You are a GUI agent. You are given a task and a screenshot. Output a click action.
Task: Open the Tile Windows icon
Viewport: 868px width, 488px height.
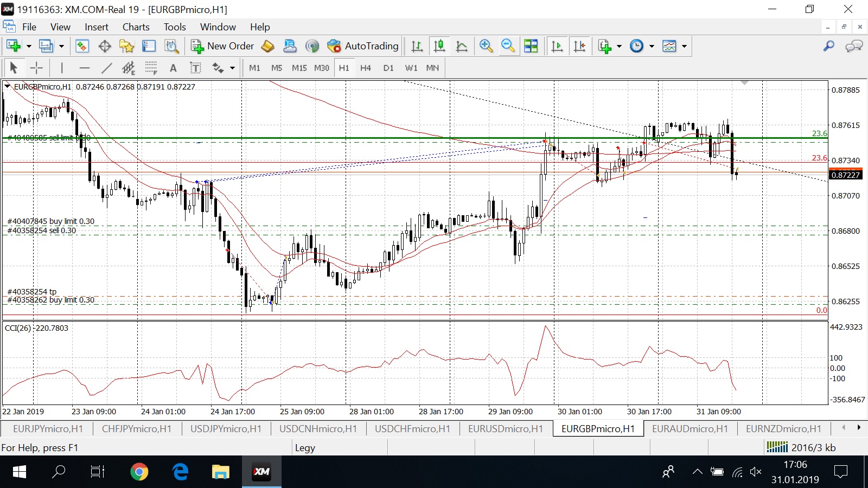click(531, 46)
